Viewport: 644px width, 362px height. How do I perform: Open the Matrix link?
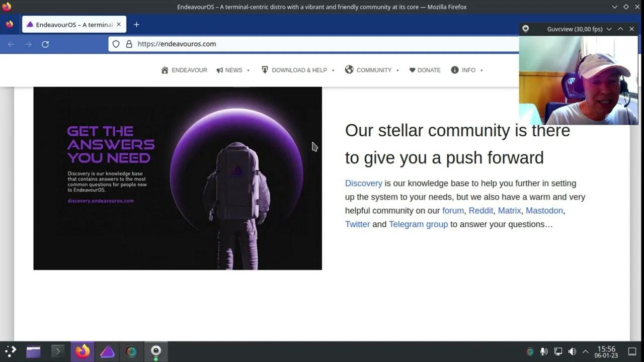point(509,211)
